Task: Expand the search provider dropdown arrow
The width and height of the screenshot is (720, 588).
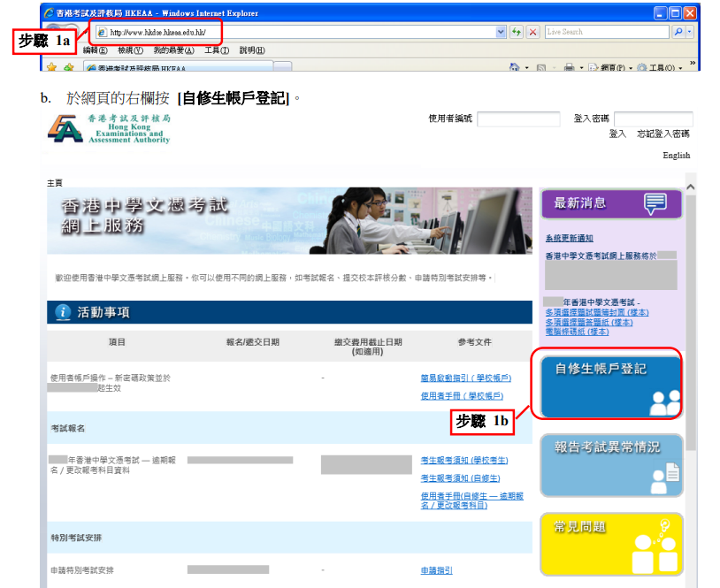Action: pyautogui.click(x=689, y=32)
